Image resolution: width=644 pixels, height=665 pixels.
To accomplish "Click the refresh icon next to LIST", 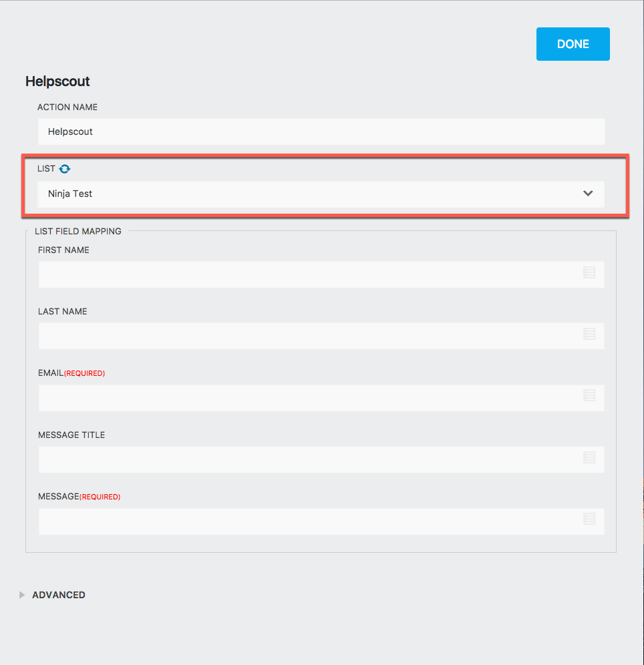I will tap(64, 169).
